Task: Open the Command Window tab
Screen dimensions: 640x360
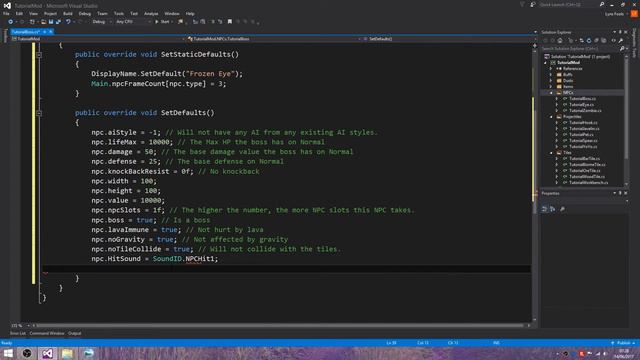Action: (47, 333)
